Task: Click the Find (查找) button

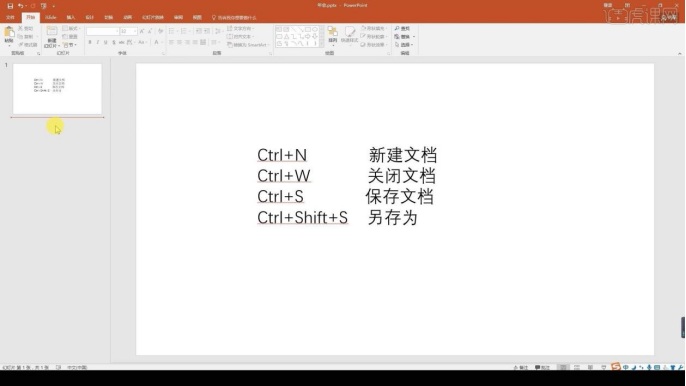Action: [x=402, y=28]
